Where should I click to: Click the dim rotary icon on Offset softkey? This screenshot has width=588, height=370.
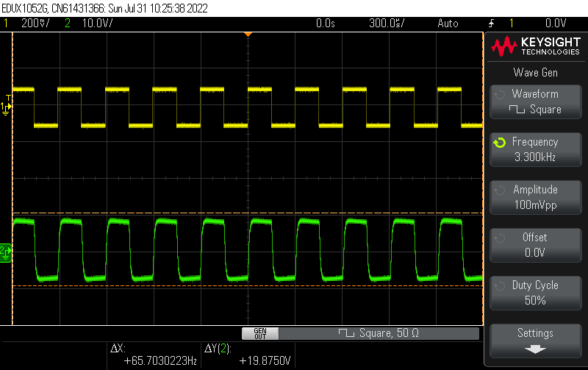coord(500,238)
